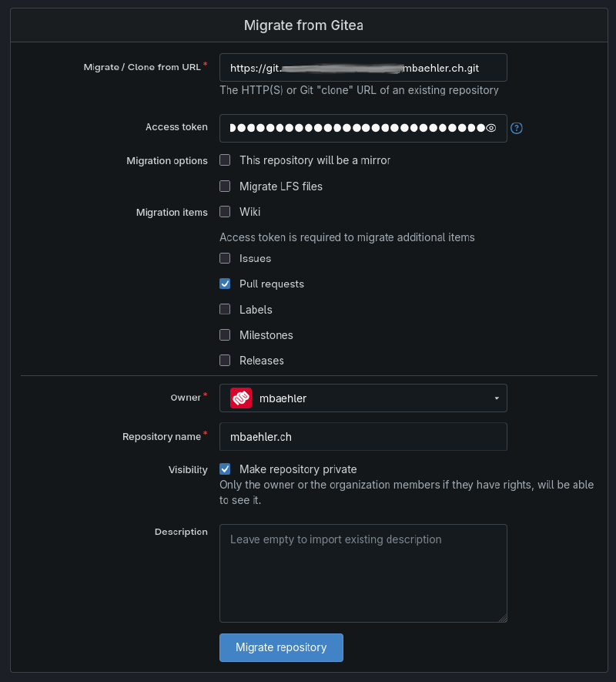This screenshot has width=616, height=682.
Task: Select the clone URL input field
Action: point(363,68)
